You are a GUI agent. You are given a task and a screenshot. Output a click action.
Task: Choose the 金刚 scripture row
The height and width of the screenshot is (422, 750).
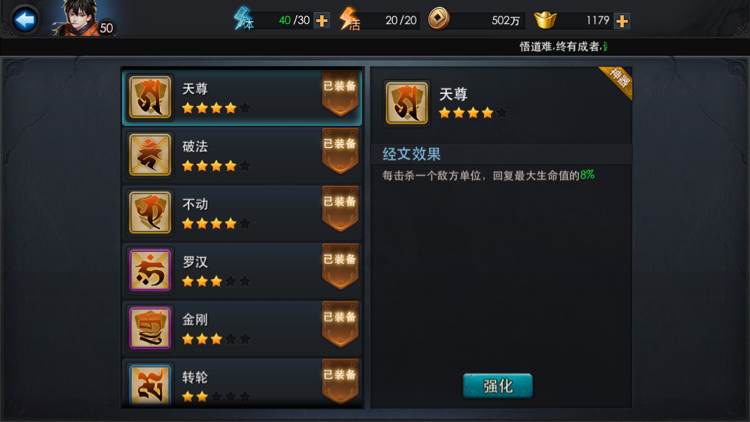(x=243, y=328)
